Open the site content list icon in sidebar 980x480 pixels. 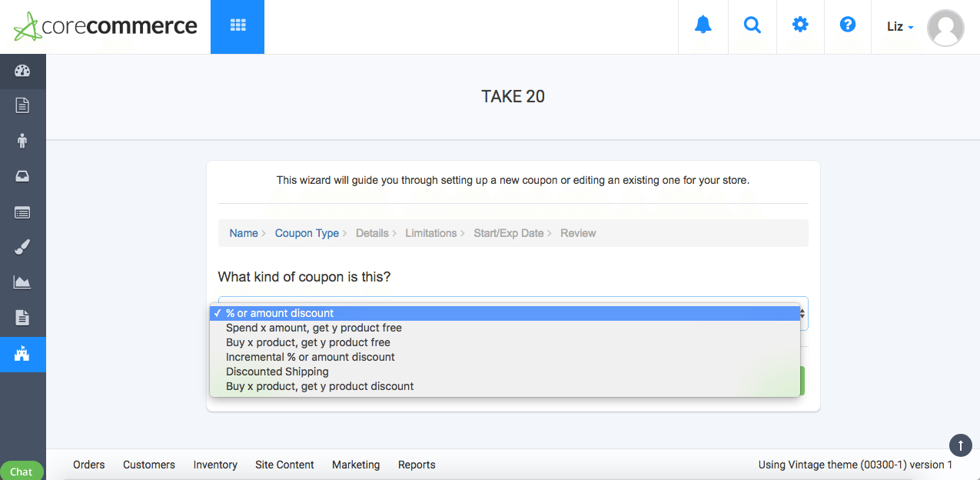[22, 212]
